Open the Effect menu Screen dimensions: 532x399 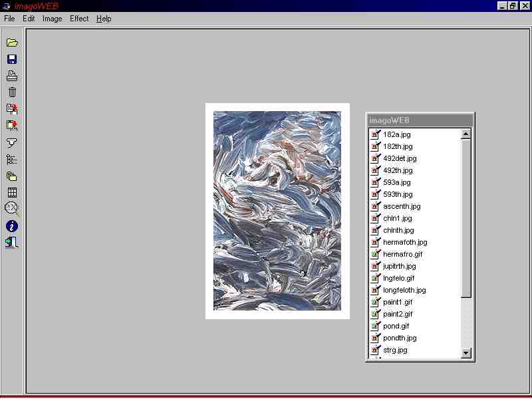pyautogui.click(x=79, y=19)
